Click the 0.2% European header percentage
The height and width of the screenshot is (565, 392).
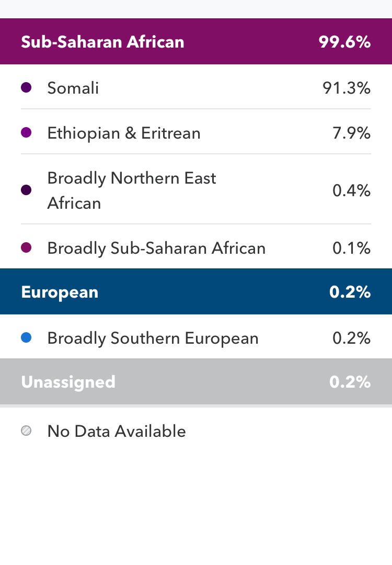click(x=350, y=292)
